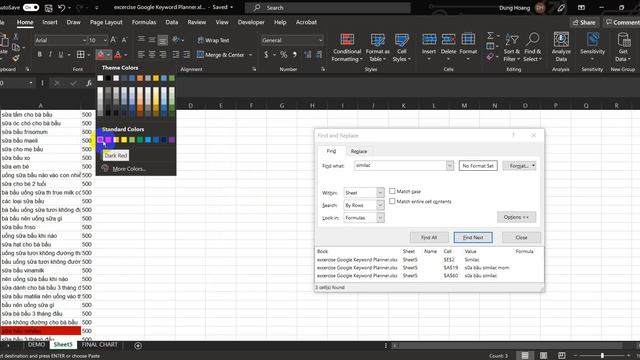Click the AutoSum sigma icon
Image resolution: width=640 pixels, height=360 pixels.
[490, 36]
